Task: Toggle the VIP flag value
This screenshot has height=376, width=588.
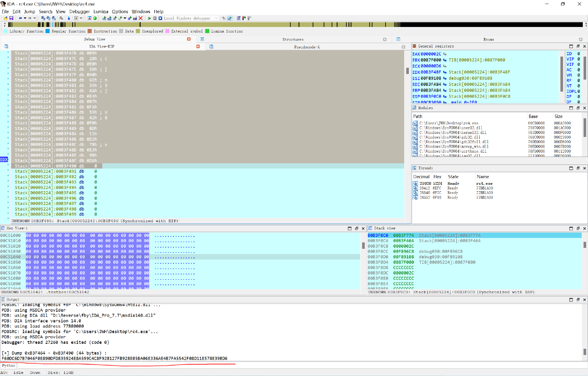Action: coord(579,59)
